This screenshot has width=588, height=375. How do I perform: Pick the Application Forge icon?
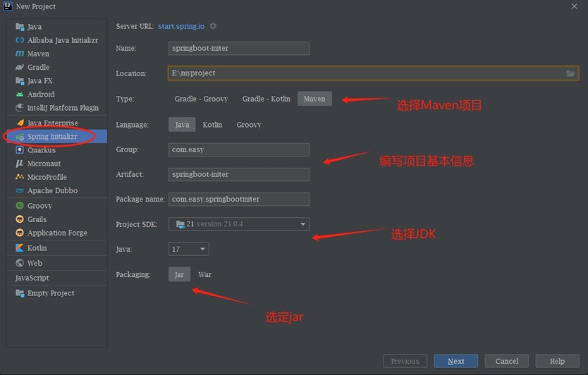[20, 233]
